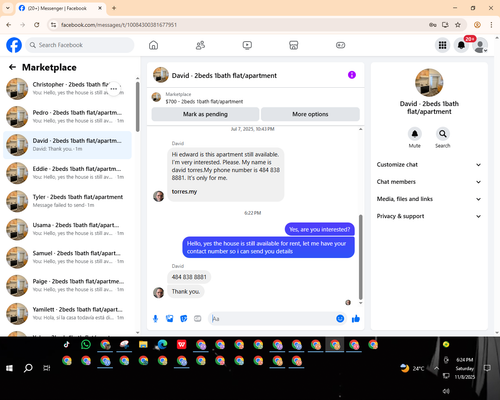The image size is (500, 400).
Task: Bookmark this page with the star icon
Action: 458,25
